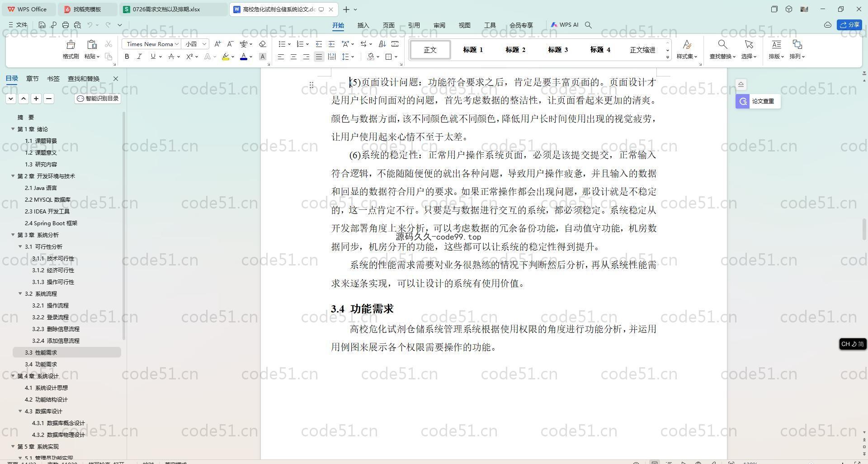Toggle Italic formatting
The image size is (868, 464).
pos(139,57)
